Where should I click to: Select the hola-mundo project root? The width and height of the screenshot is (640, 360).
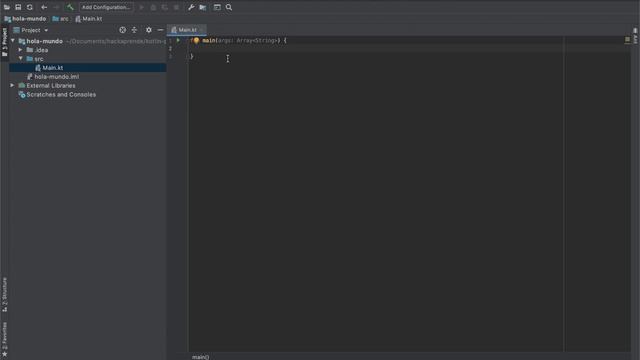44,41
